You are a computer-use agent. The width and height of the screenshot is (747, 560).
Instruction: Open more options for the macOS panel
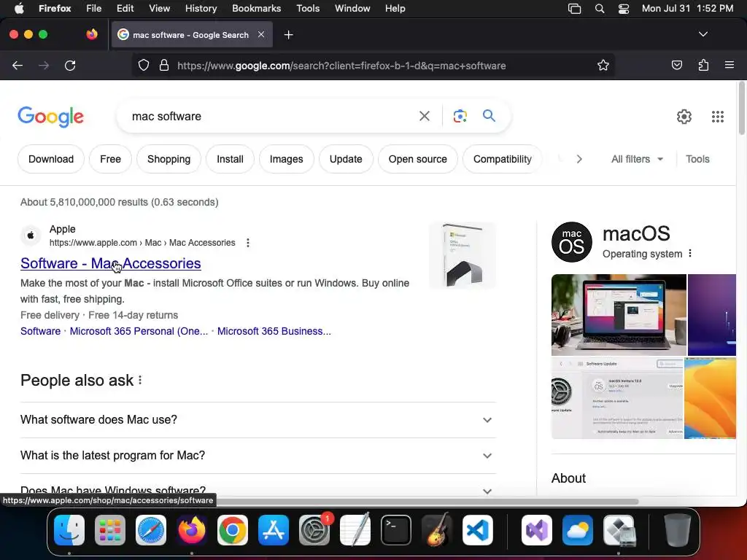690,254
